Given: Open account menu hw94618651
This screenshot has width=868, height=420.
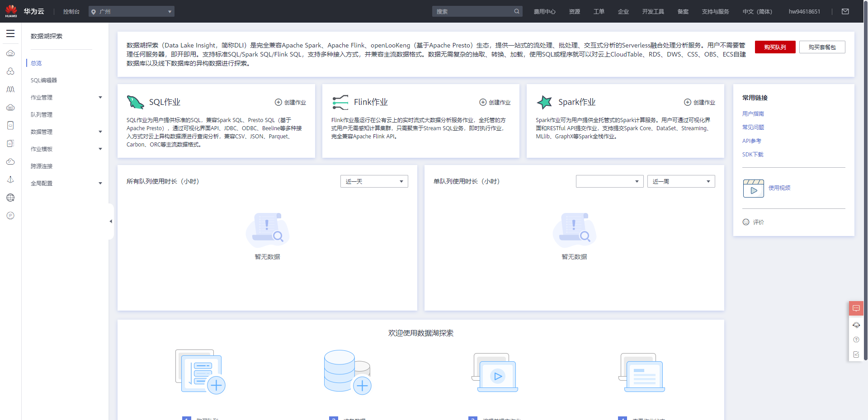Looking at the screenshot, I should tap(804, 11).
